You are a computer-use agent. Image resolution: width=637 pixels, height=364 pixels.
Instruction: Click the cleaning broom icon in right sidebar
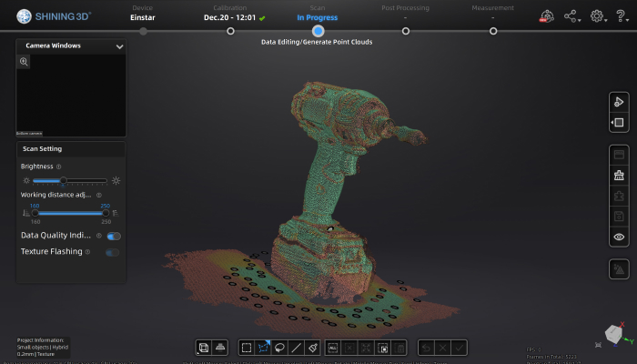tap(619, 176)
